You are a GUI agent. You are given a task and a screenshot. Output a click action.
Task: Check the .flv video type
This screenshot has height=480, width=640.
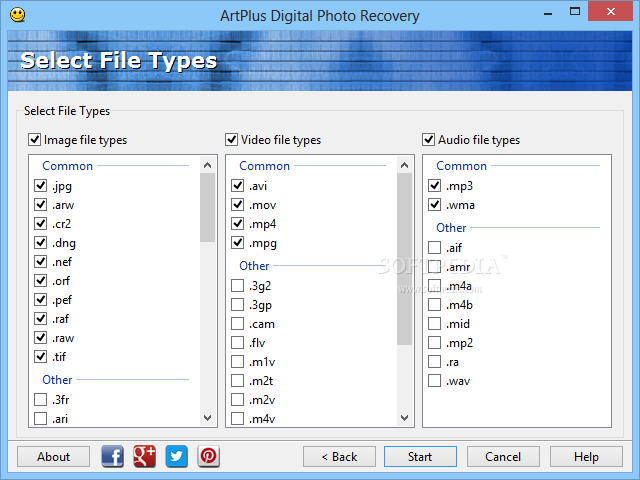(238, 342)
